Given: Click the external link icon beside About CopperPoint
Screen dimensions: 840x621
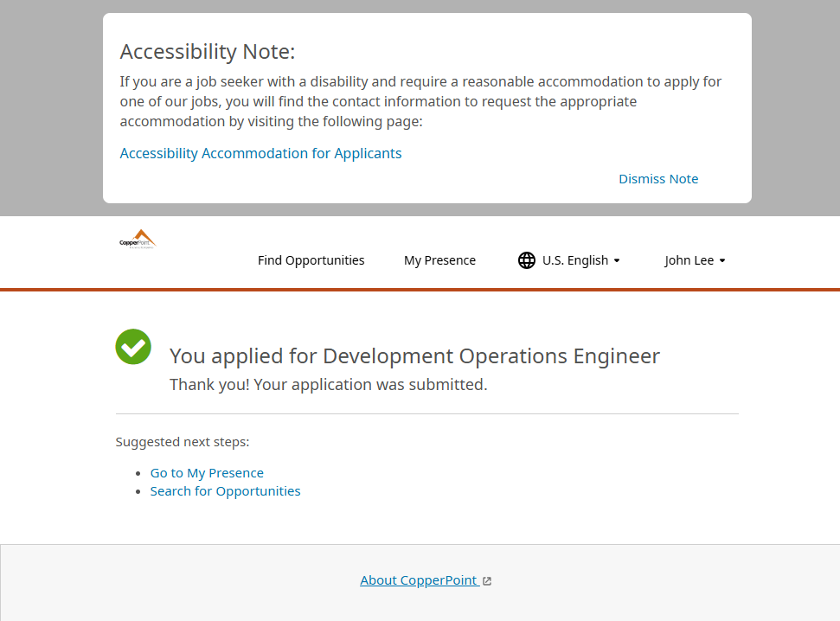Looking at the screenshot, I should pyautogui.click(x=487, y=581).
